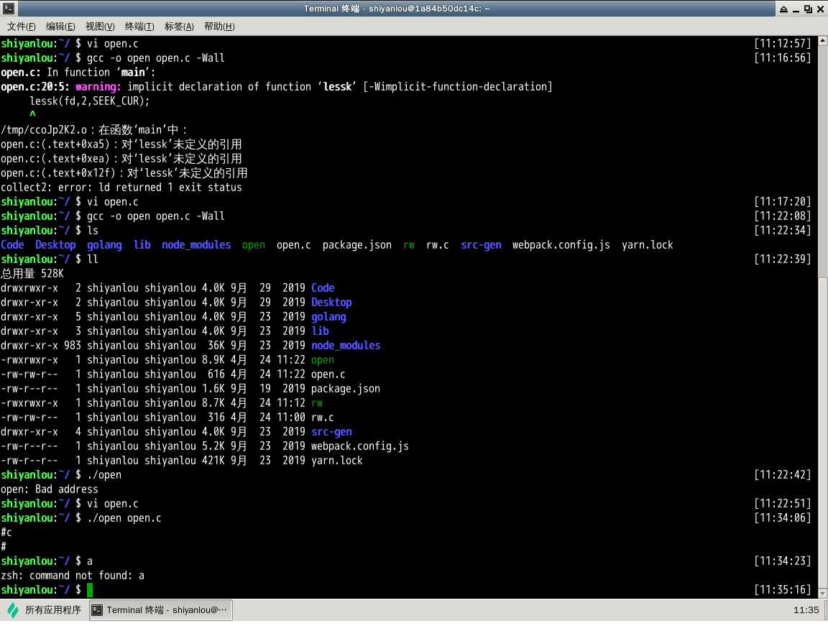Open the 编辑(E) menu
This screenshot has height=644, width=828.
tap(60, 27)
